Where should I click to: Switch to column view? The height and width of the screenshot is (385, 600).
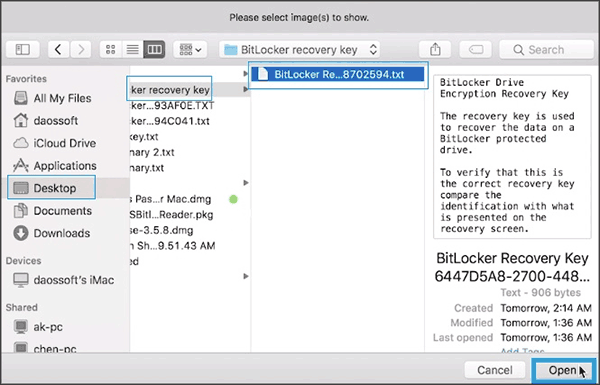[154, 49]
